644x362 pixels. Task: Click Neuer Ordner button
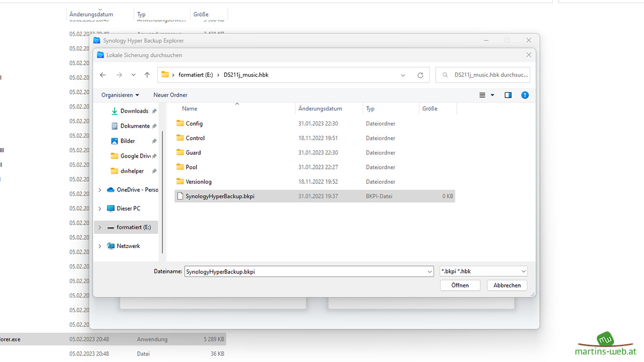(x=171, y=95)
